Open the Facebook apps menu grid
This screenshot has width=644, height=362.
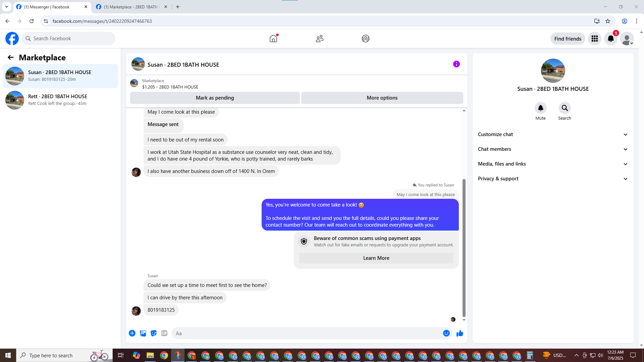pos(594,39)
